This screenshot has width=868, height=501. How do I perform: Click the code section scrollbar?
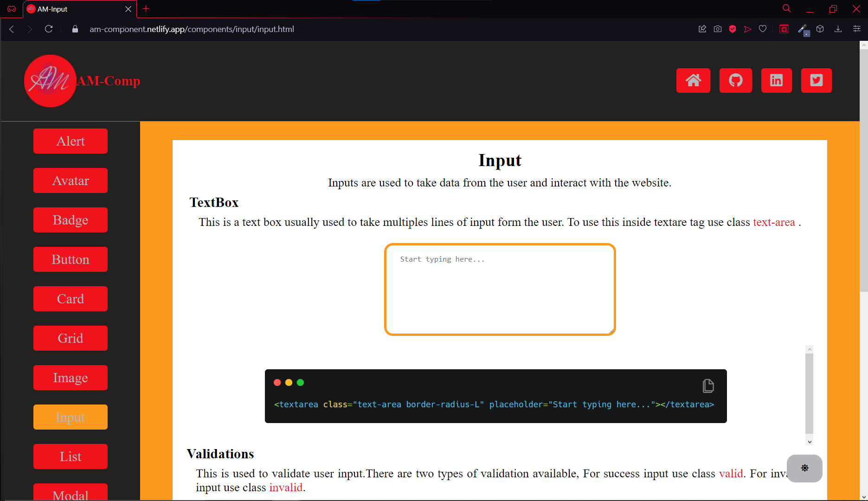tap(810, 395)
